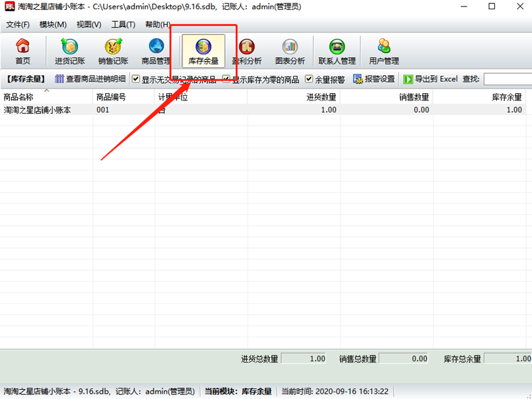Viewport: 532px width, 399px height.
Task: Click the 查找 search input field
Action: (507, 79)
